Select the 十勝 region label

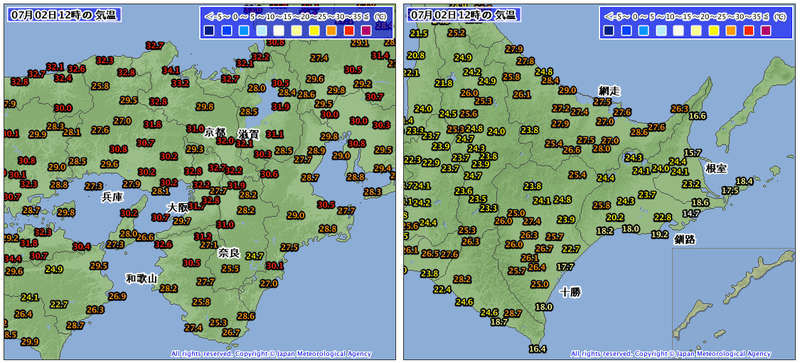click(x=570, y=292)
